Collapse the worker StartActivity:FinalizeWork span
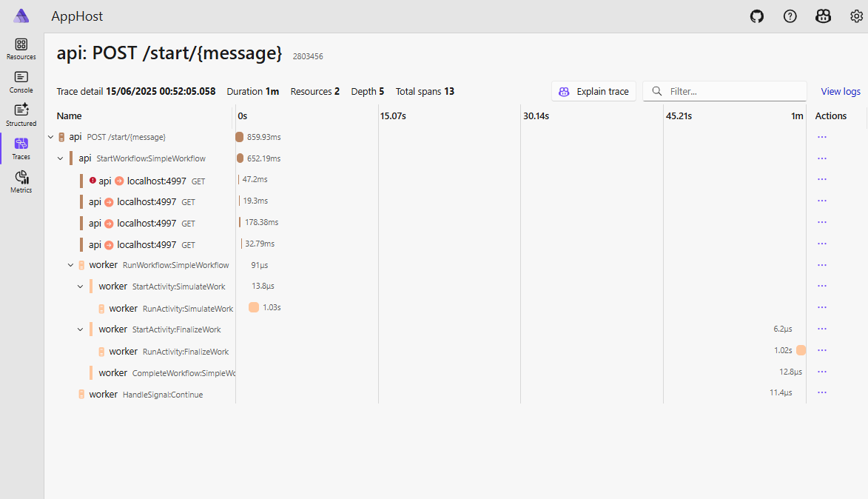868x499 pixels. [x=80, y=329]
